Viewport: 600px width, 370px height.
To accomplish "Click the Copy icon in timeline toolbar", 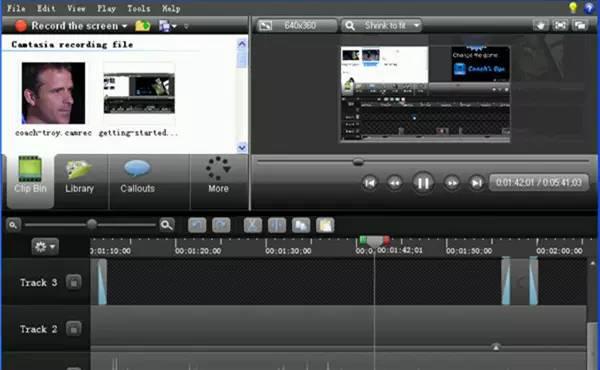I will tap(301, 225).
